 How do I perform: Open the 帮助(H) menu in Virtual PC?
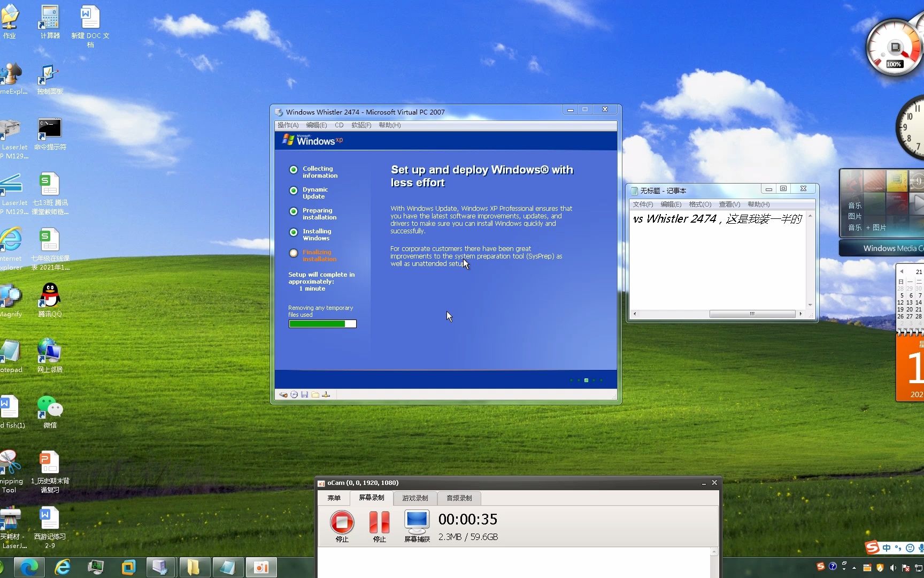(x=390, y=125)
